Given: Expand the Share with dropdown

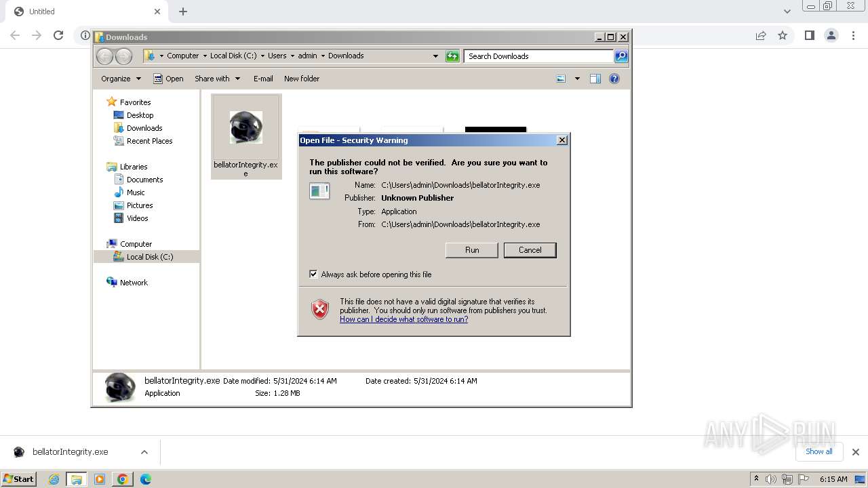Looking at the screenshot, I should 217,79.
